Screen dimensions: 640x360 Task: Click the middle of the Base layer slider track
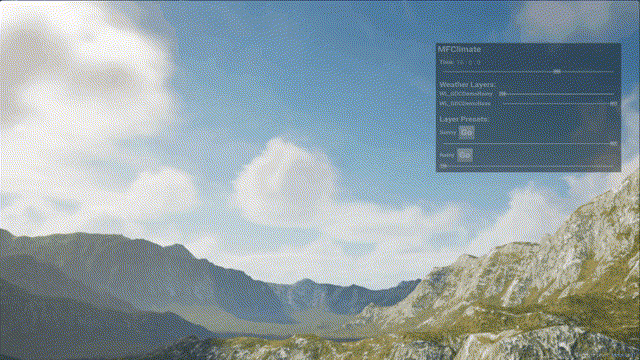coord(559,104)
